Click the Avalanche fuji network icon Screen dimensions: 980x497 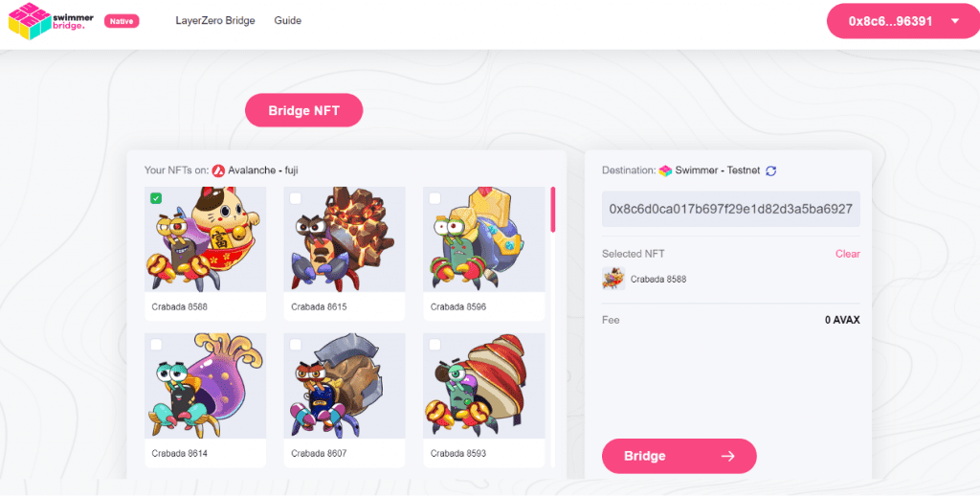[x=218, y=170]
